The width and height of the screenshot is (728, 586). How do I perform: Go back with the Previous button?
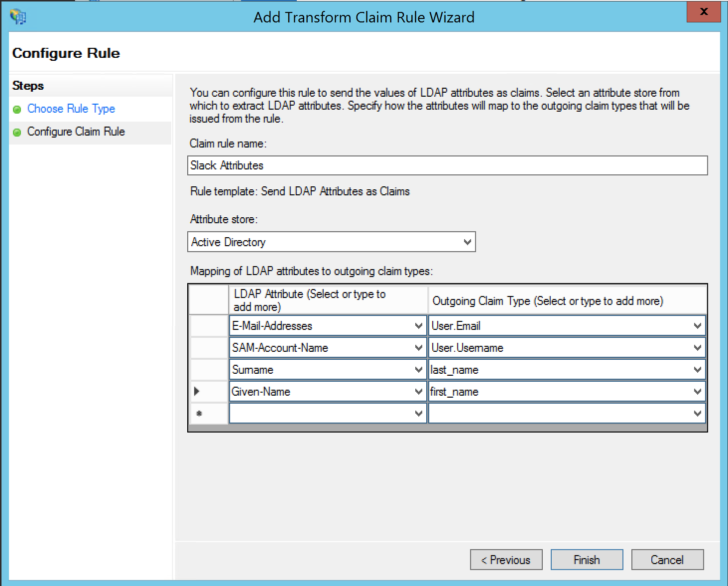(506, 560)
